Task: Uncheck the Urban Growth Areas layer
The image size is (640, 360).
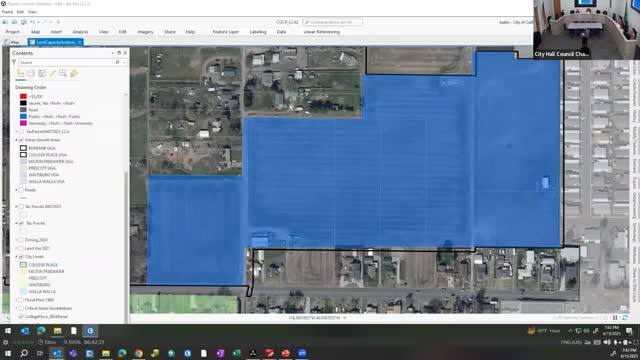Action: [21, 140]
